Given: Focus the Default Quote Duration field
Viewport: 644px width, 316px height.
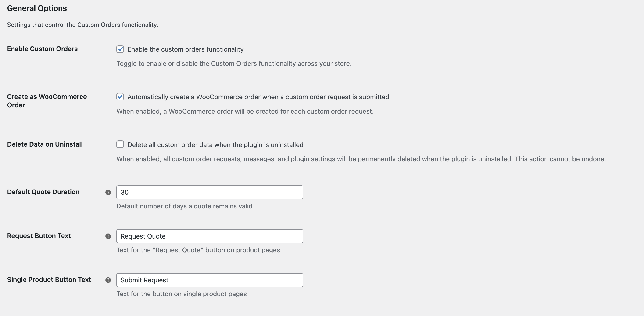Looking at the screenshot, I should click(x=210, y=192).
